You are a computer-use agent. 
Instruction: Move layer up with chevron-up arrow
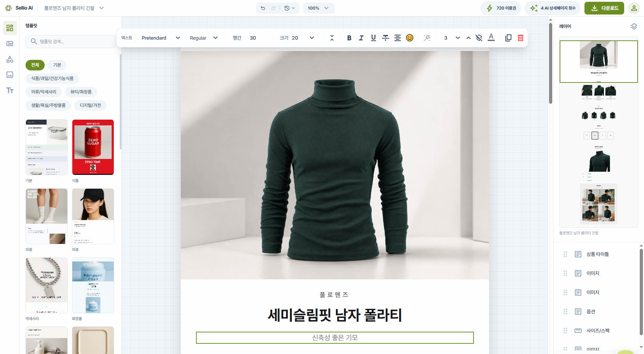(468, 38)
